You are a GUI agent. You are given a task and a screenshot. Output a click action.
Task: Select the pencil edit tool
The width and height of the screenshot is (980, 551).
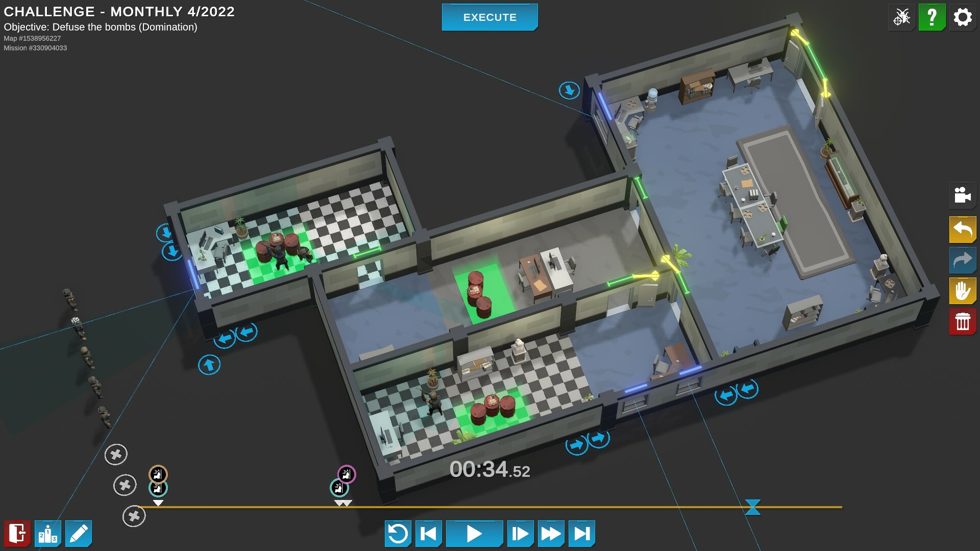click(x=79, y=534)
